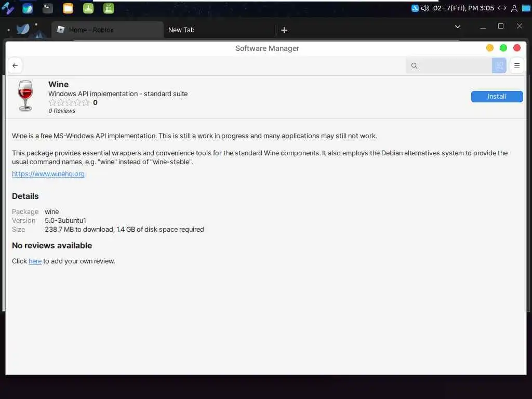Image resolution: width=532 pixels, height=399 pixels.
Task: Click the Wine glass app icon
Action: pos(25,96)
